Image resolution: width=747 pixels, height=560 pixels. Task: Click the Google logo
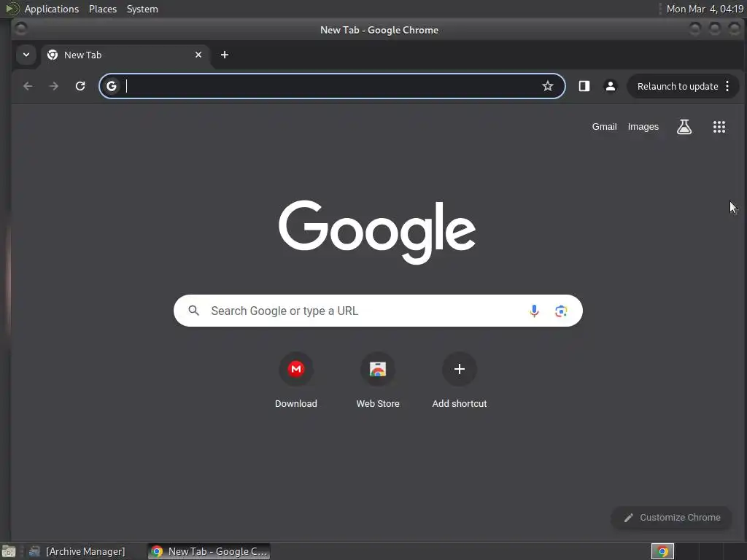(x=377, y=232)
